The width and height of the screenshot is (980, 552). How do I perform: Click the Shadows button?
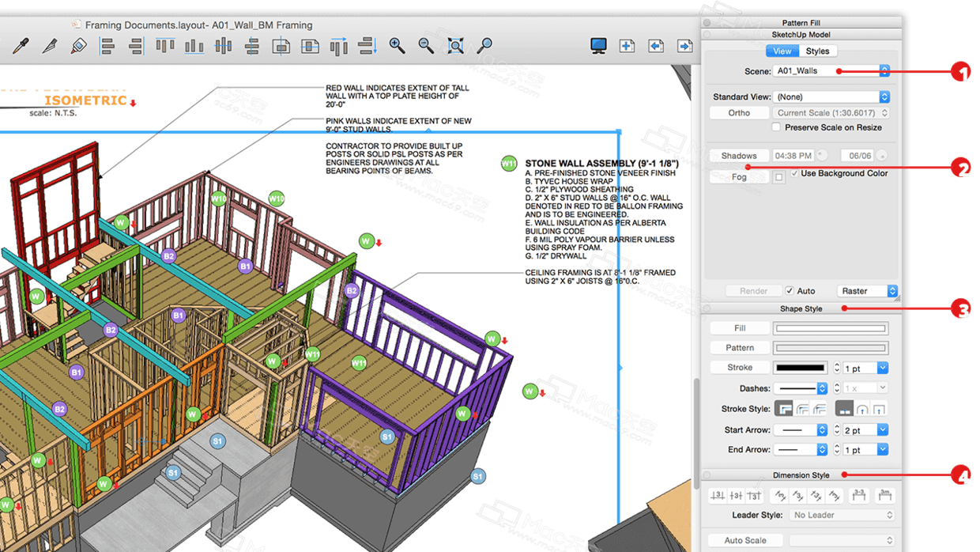(x=739, y=156)
